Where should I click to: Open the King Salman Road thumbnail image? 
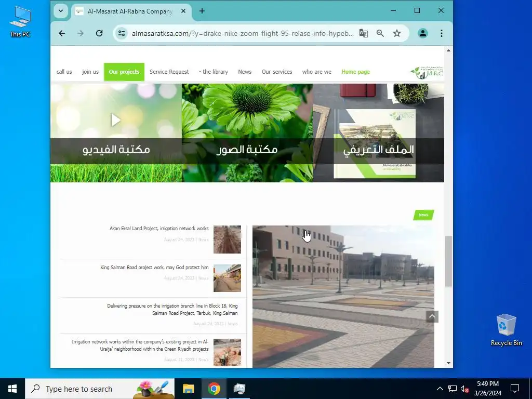point(228,278)
